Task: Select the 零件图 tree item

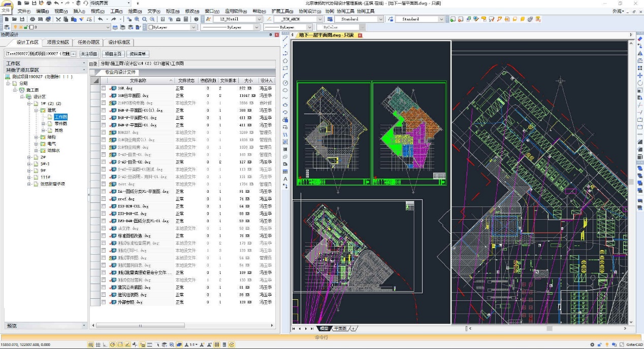Action: pyautogui.click(x=61, y=123)
